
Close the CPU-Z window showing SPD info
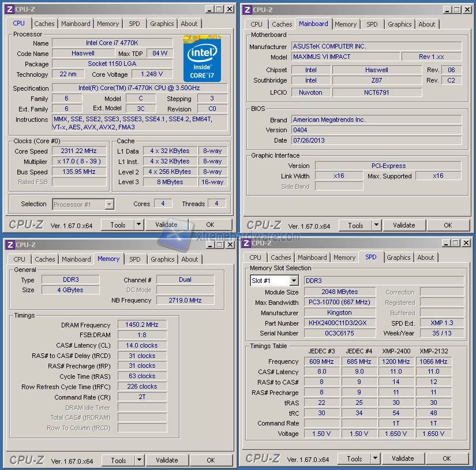pyautogui.click(x=467, y=243)
